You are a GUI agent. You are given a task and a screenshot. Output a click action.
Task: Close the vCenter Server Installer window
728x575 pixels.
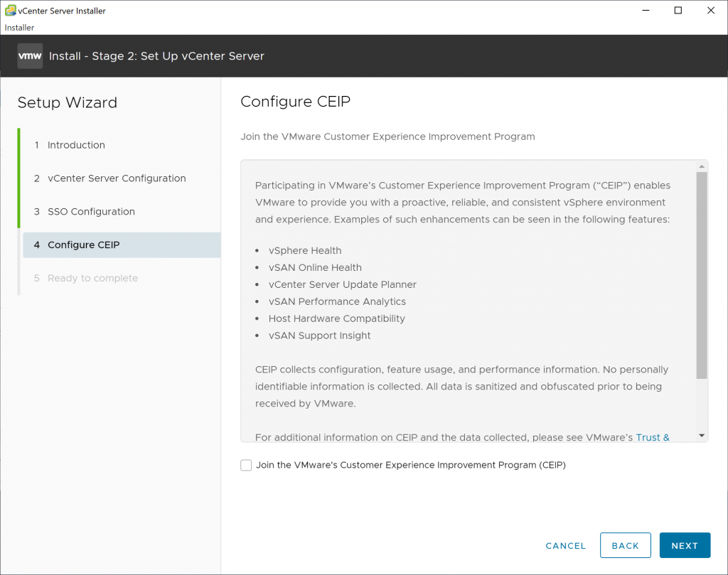coord(711,10)
